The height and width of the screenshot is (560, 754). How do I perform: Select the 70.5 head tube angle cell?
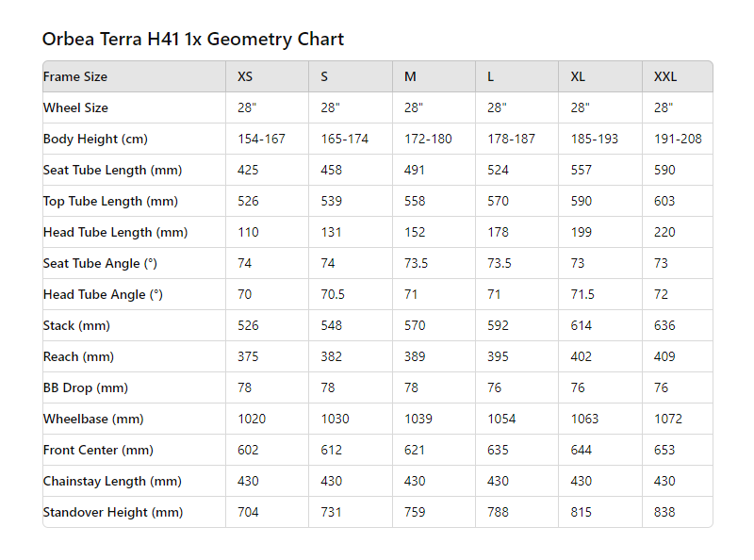tap(333, 294)
